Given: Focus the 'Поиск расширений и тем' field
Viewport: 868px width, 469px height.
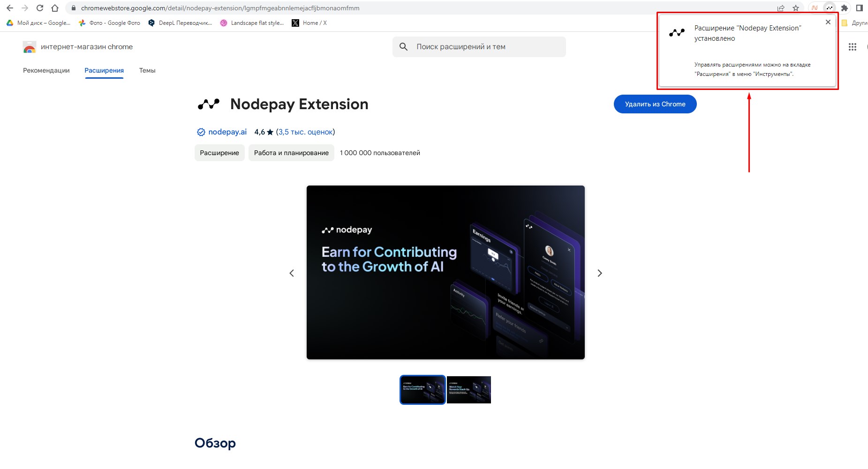Looking at the screenshot, I should tap(479, 47).
